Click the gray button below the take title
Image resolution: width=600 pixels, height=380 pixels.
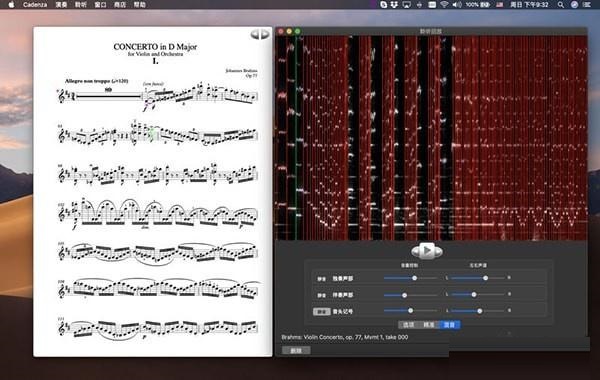pos(296,350)
